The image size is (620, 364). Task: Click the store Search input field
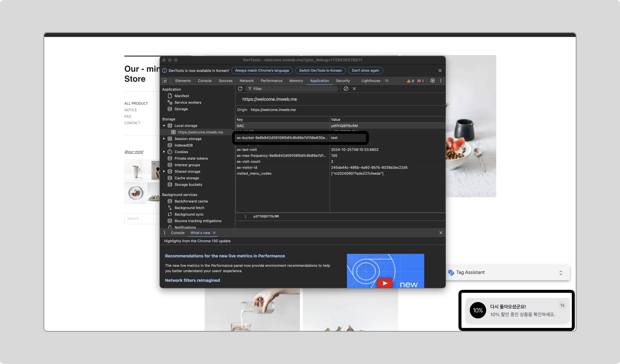[142, 219]
